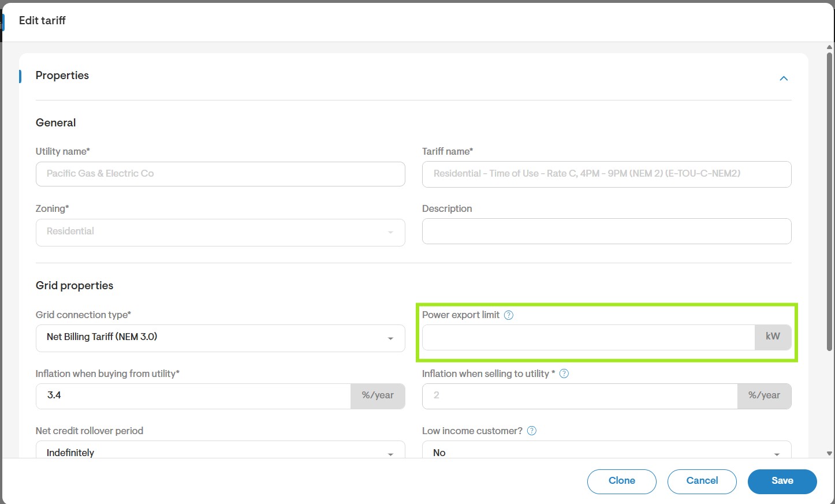Focus the Power export limit input field
Screen dimensions: 835x504
(x=588, y=337)
